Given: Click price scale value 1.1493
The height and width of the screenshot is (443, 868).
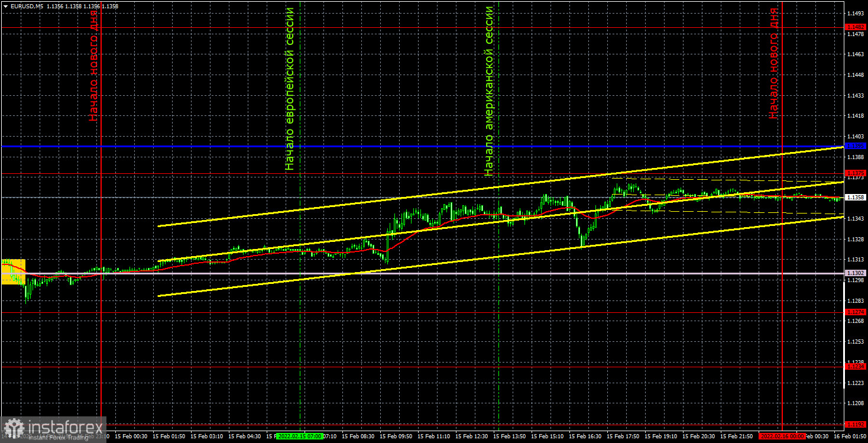Looking at the screenshot, I should (856, 13).
